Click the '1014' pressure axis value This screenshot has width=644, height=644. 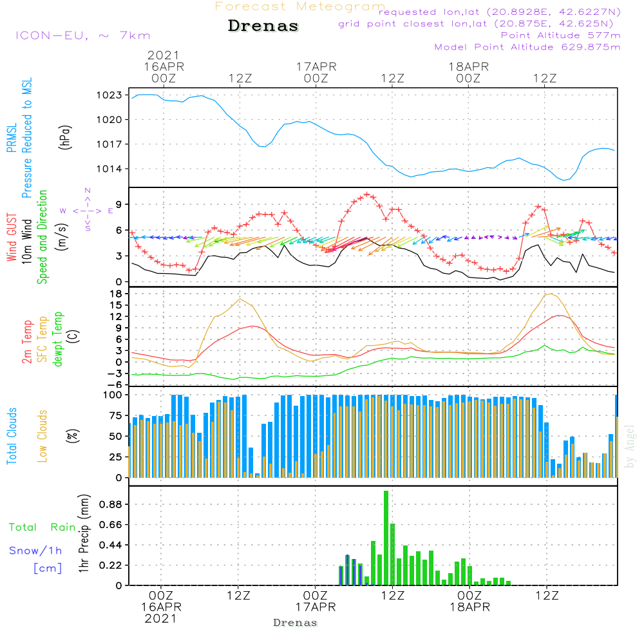pyautogui.click(x=109, y=169)
